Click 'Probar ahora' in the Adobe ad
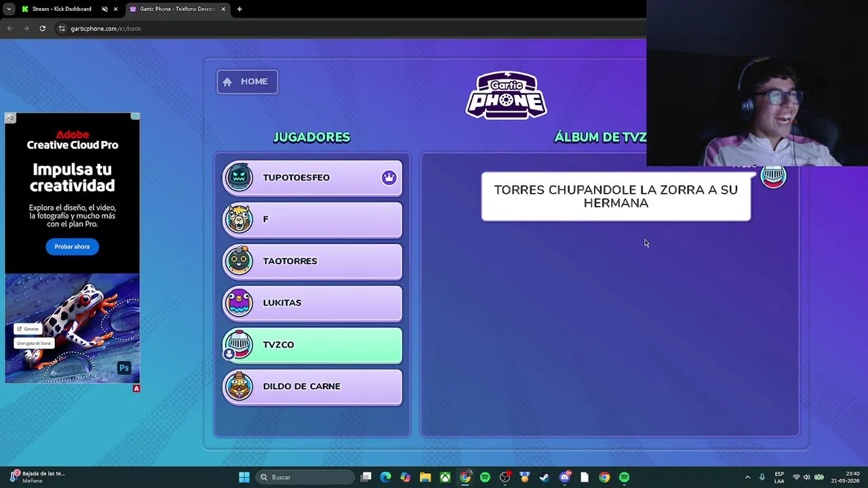868x488 pixels. point(72,247)
